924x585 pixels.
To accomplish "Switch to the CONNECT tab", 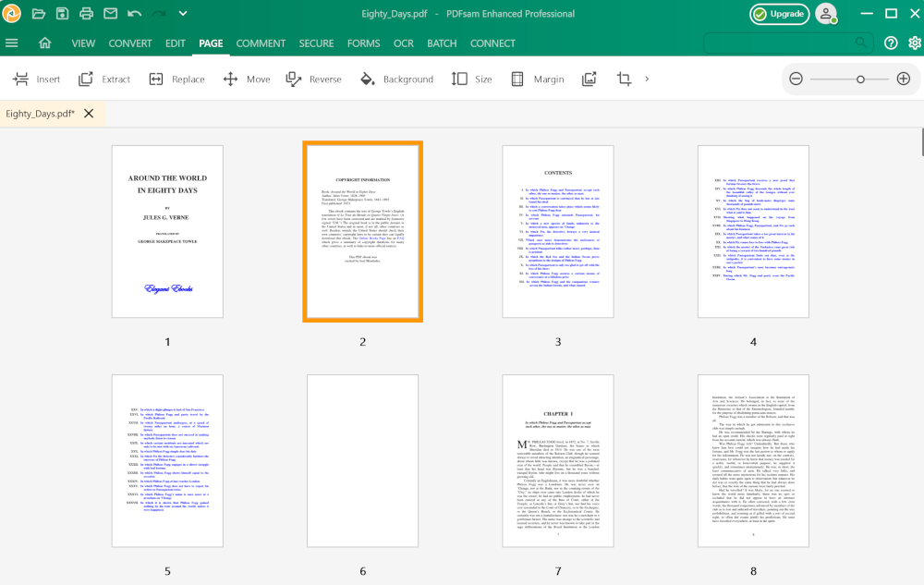I will (x=492, y=43).
